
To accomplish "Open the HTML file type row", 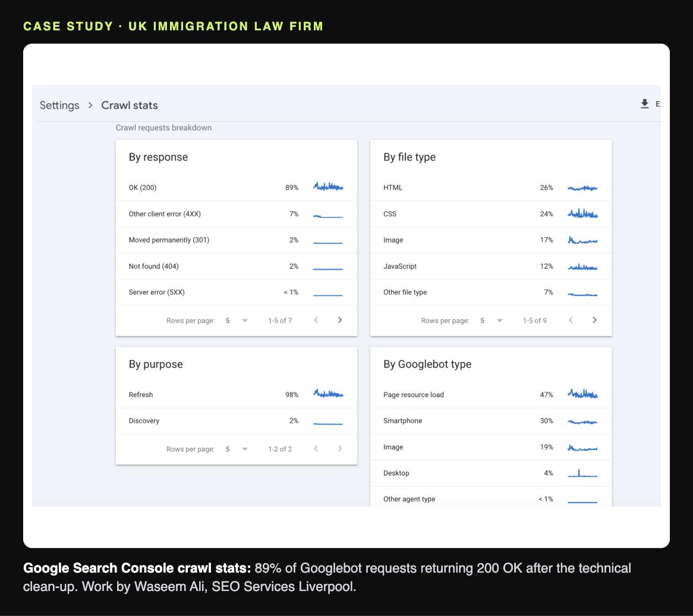I will pyautogui.click(x=491, y=187).
